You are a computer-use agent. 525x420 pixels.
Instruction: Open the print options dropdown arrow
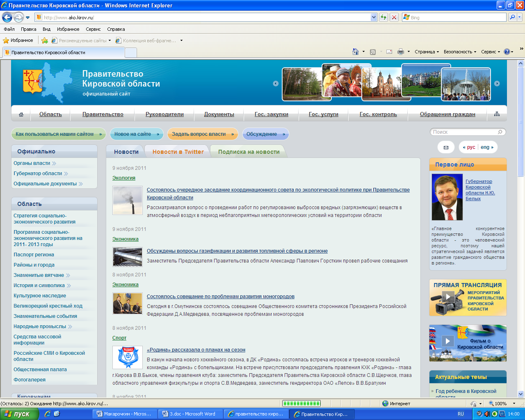tap(409, 52)
